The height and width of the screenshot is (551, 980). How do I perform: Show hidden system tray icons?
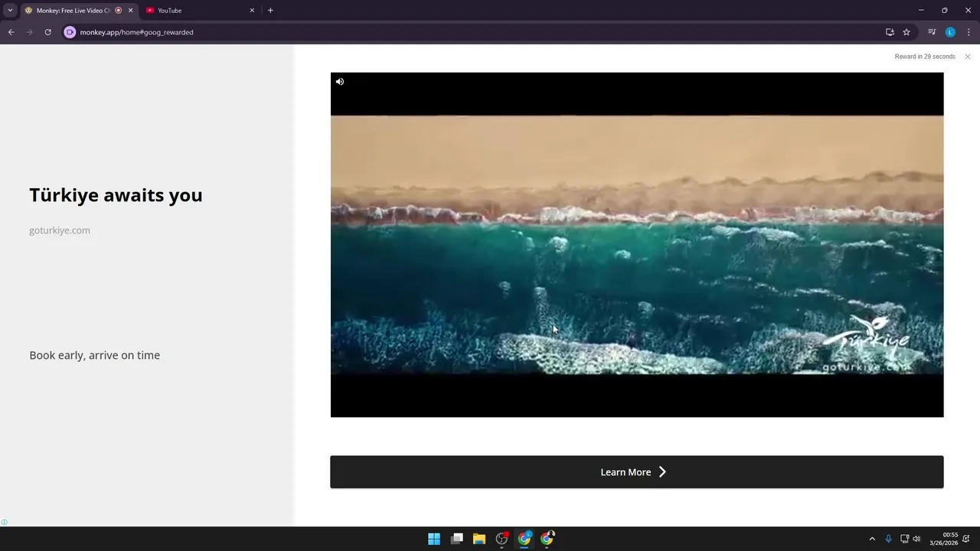point(871,539)
